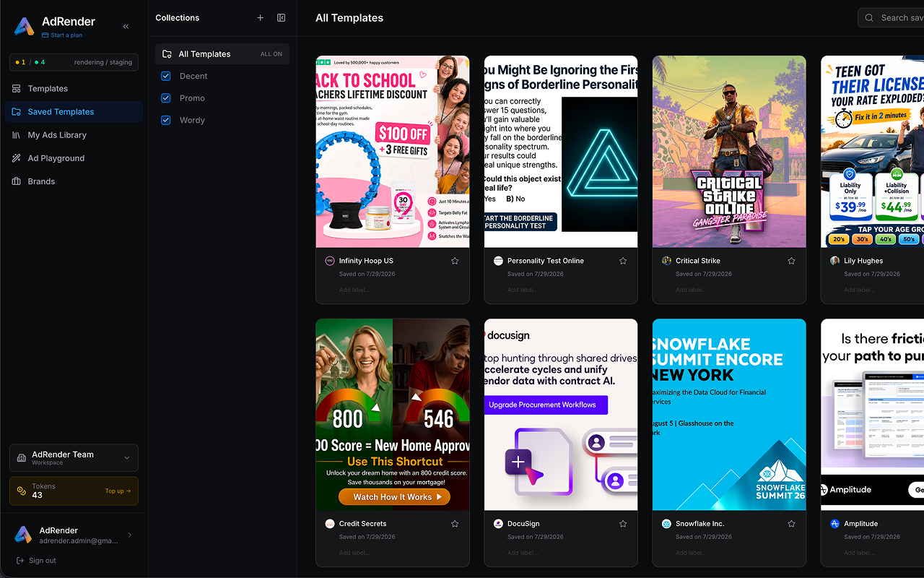Click the Tokens coin icon
This screenshot has width=924, height=578.
tap(22, 491)
